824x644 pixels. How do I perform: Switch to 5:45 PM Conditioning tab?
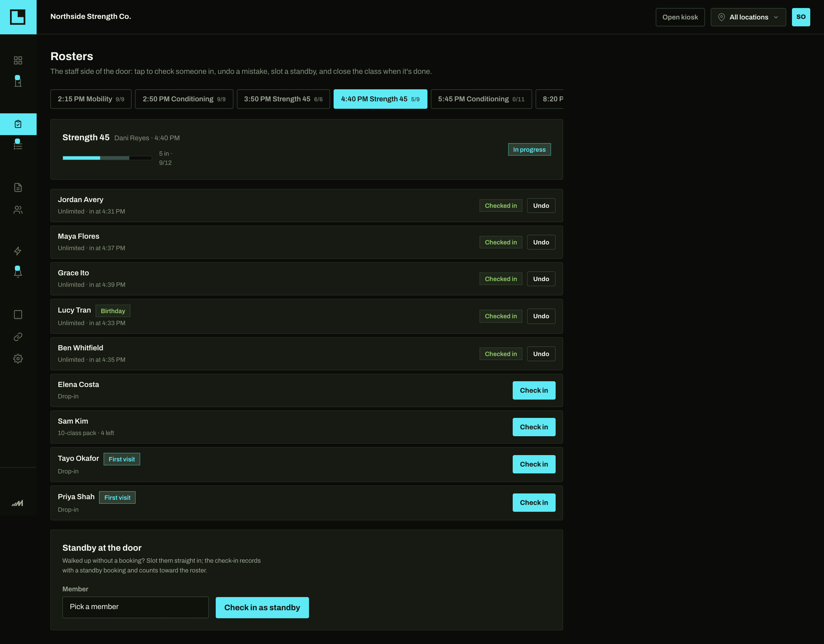[482, 99]
